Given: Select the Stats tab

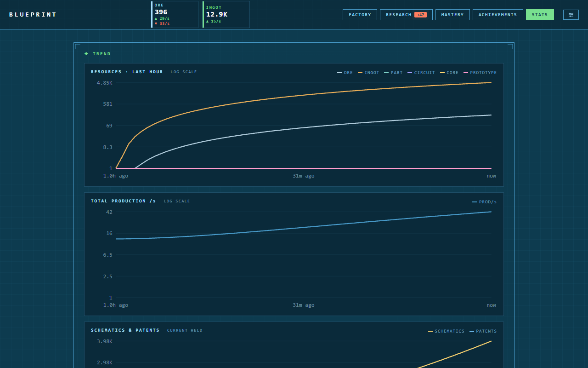Looking at the screenshot, I should point(540,15).
